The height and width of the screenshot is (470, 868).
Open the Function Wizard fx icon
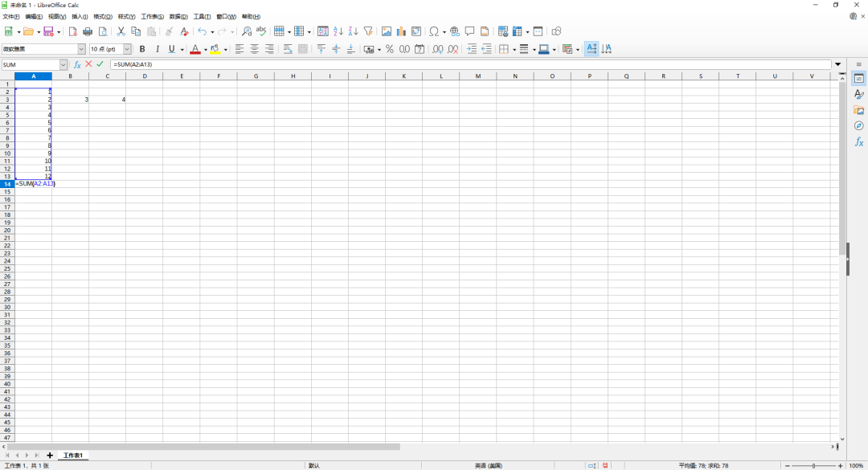78,64
